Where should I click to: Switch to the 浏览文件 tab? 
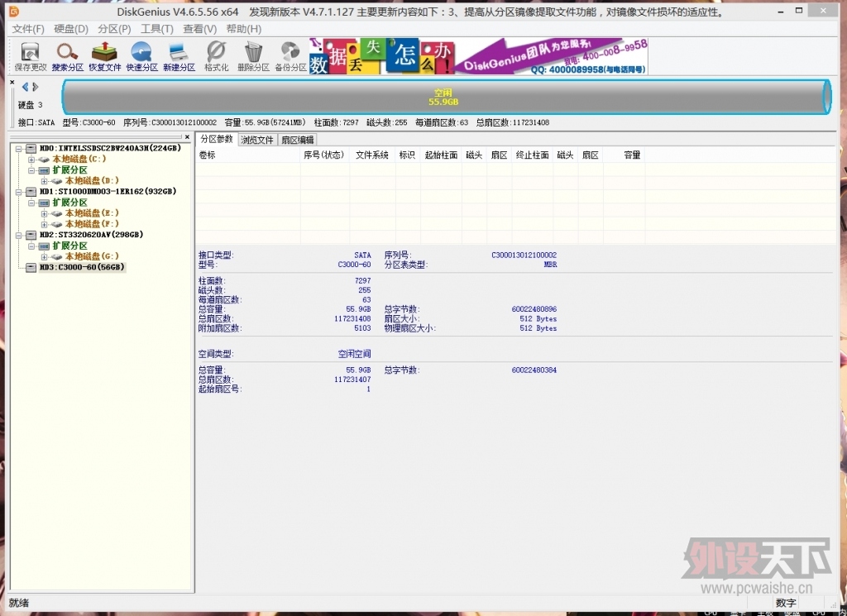(257, 140)
